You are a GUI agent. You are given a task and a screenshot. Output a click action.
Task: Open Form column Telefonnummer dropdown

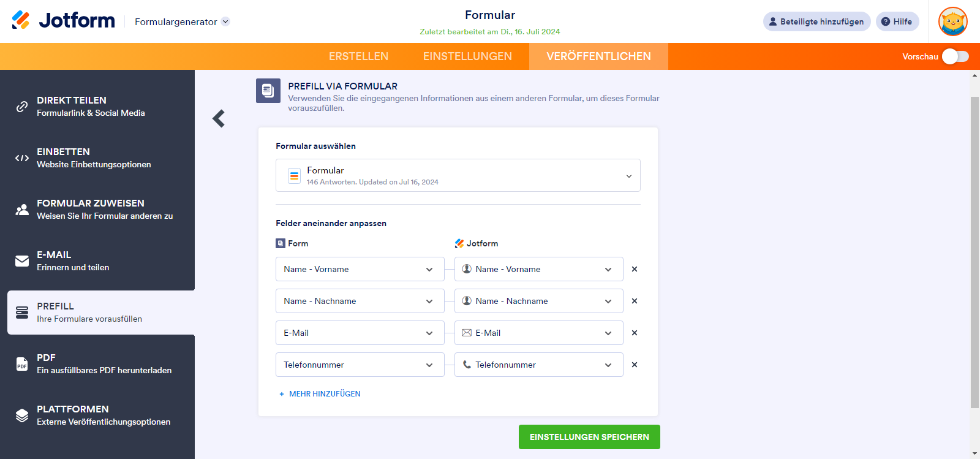(360, 365)
